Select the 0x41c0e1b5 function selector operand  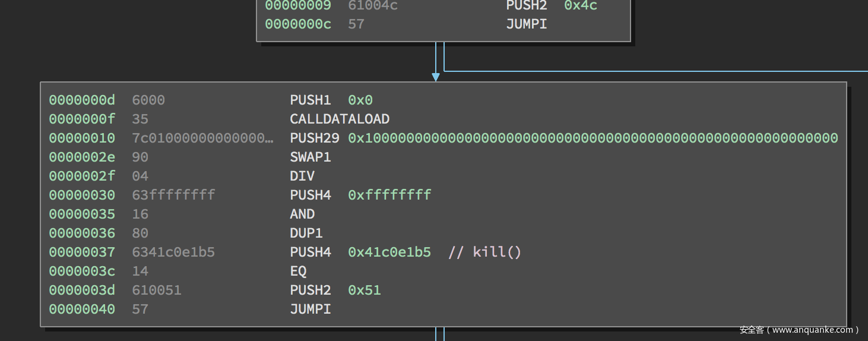tap(389, 252)
